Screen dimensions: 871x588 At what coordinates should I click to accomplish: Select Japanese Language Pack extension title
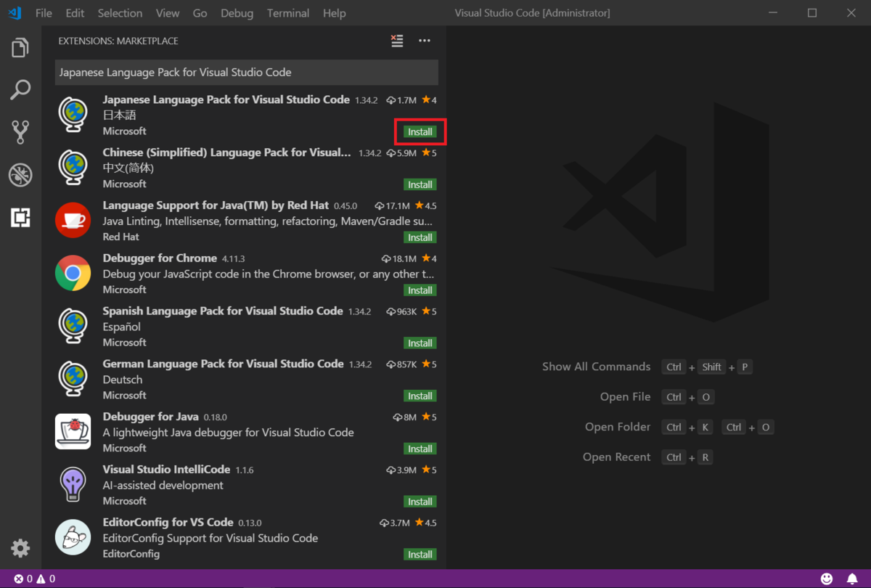pos(226,99)
